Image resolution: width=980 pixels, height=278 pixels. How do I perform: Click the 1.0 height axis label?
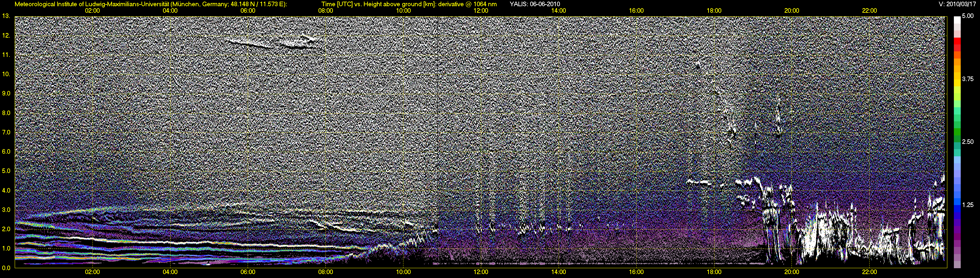pyautogui.click(x=6, y=248)
